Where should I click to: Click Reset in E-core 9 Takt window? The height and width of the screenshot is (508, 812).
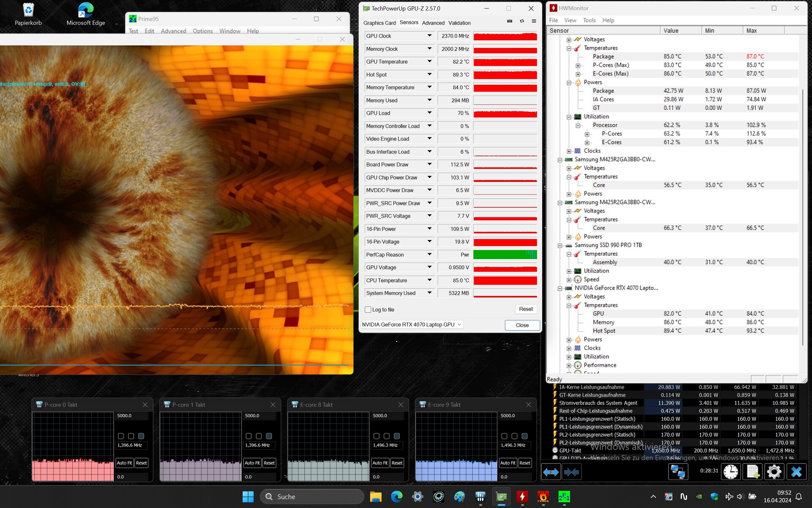coord(524,463)
